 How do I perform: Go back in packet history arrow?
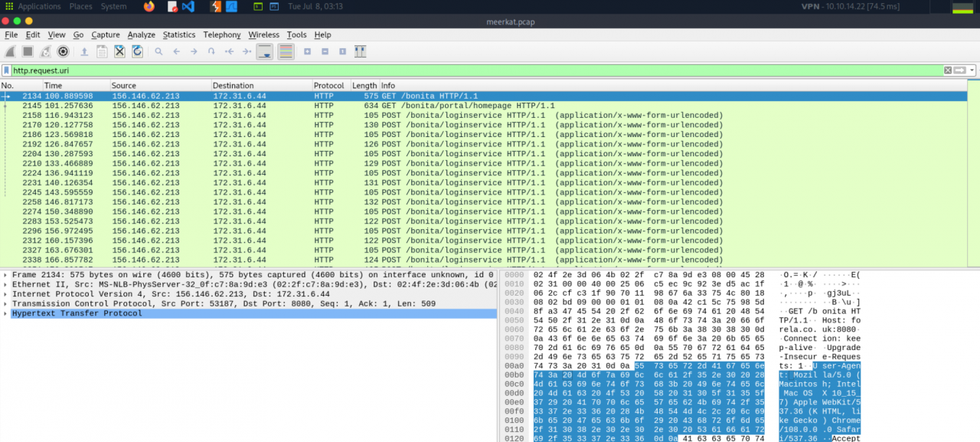pyautogui.click(x=176, y=51)
